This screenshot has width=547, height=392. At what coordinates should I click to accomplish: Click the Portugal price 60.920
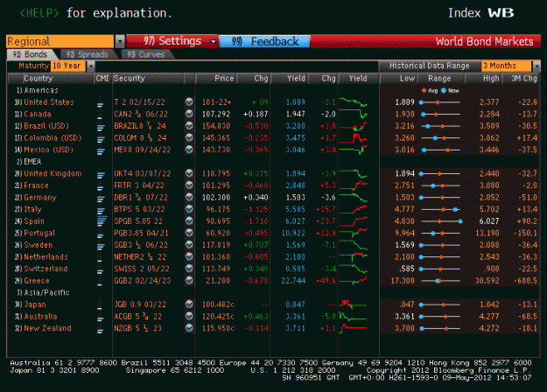coord(218,233)
